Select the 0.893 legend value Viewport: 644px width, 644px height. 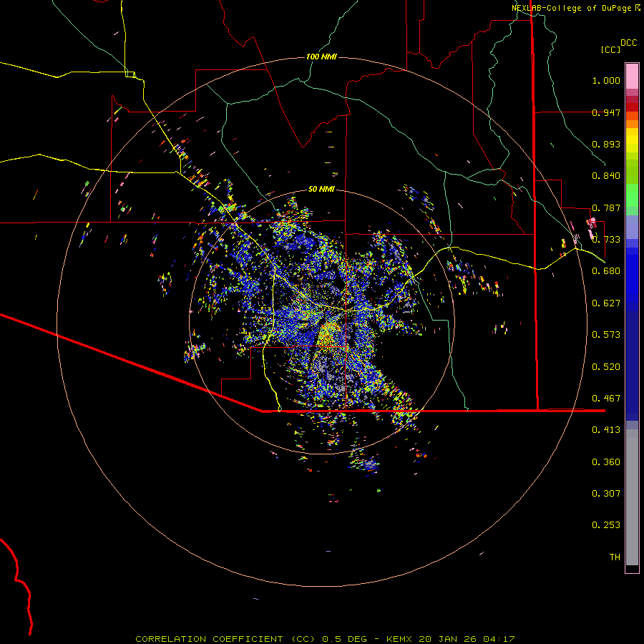[x=606, y=144]
